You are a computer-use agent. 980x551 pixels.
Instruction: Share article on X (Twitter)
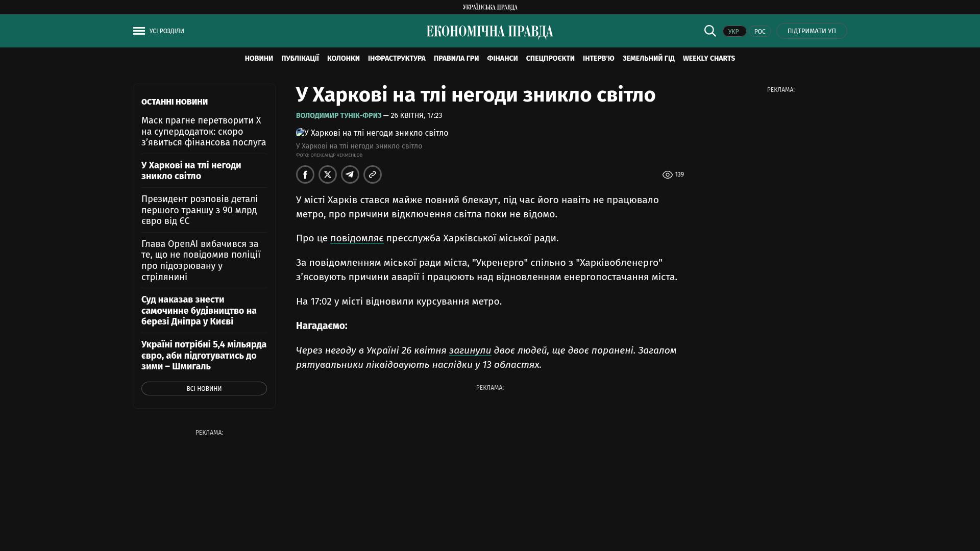[x=328, y=174]
